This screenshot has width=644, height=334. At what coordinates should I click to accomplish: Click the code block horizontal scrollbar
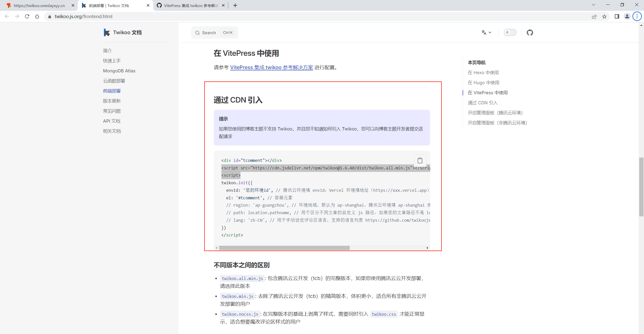click(x=284, y=248)
